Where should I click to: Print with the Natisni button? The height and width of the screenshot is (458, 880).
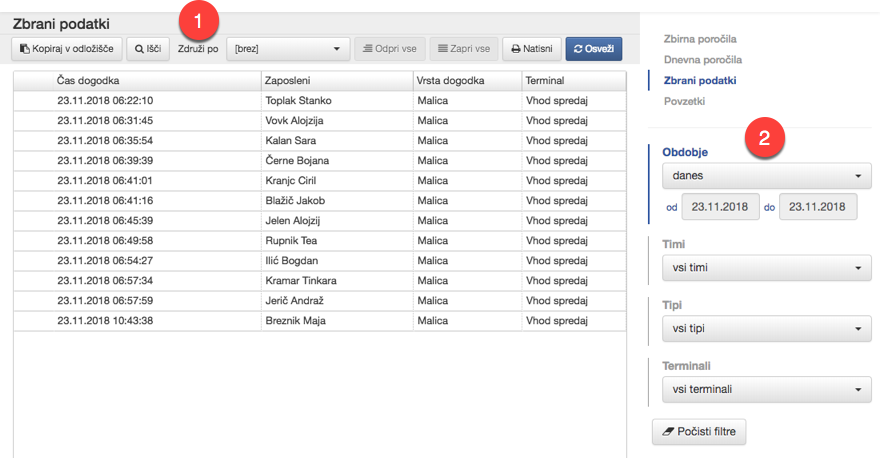coord(531,49)
